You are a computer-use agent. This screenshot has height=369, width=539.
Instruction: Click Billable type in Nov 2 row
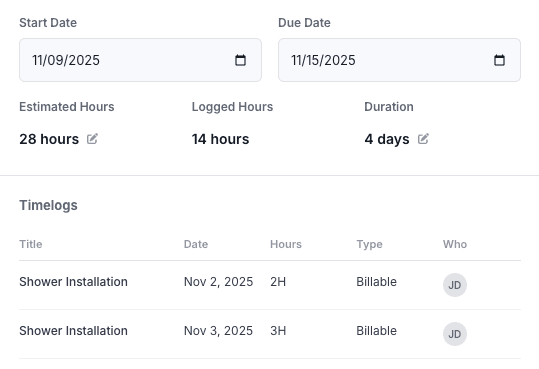tap(376, 282)
